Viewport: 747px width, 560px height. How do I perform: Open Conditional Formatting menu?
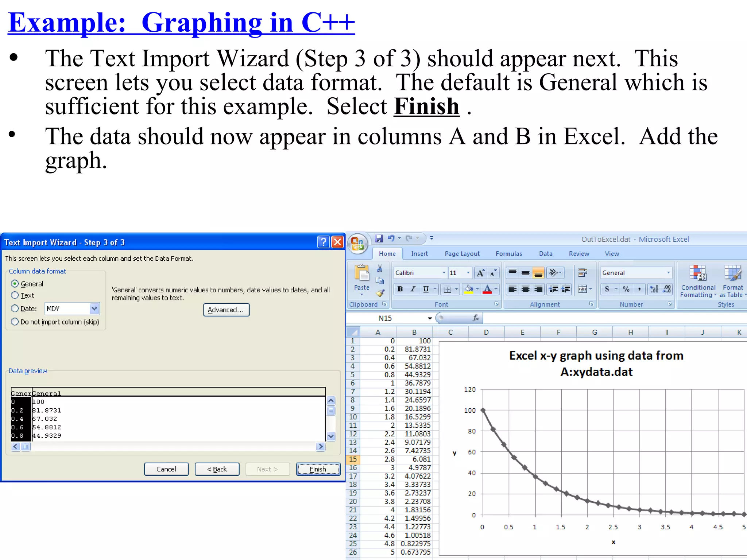click(x=698, y=281)
